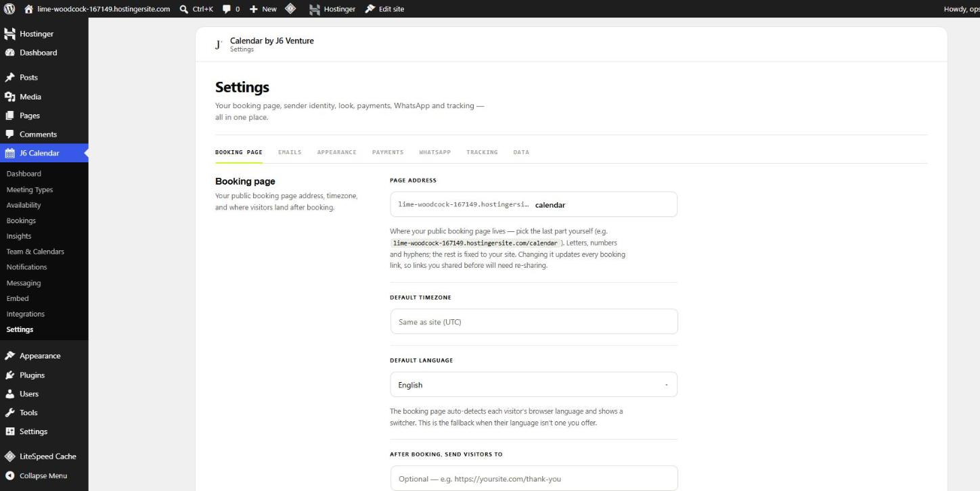Screen dimensions: 980x491
Task: Open the Posts menu
Action: [x=44, y=78]
